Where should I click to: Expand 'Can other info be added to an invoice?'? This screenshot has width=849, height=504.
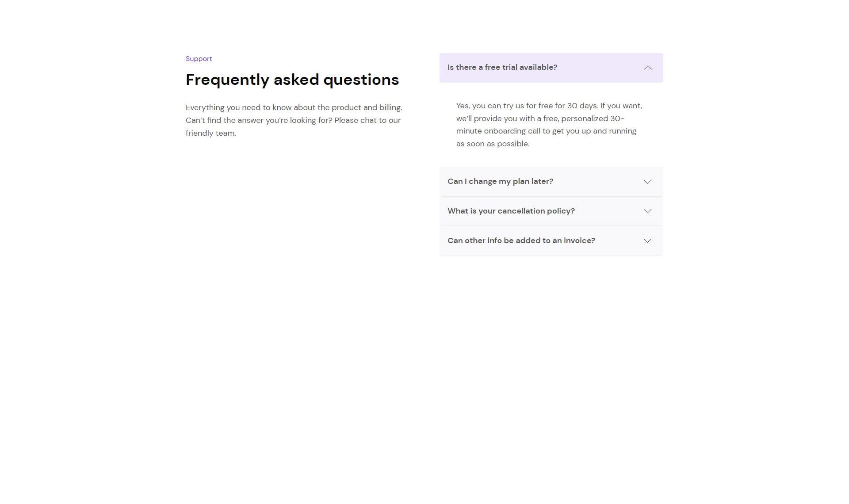click(x=551, y=241)
